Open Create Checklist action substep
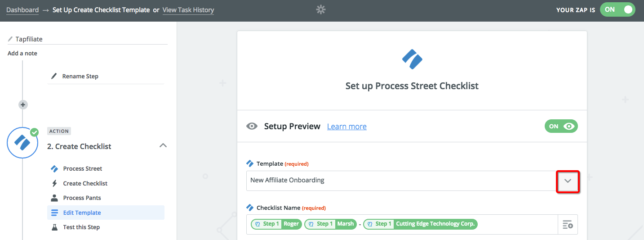The width and height of the screenshot is (644, 240). click(85, 183)
